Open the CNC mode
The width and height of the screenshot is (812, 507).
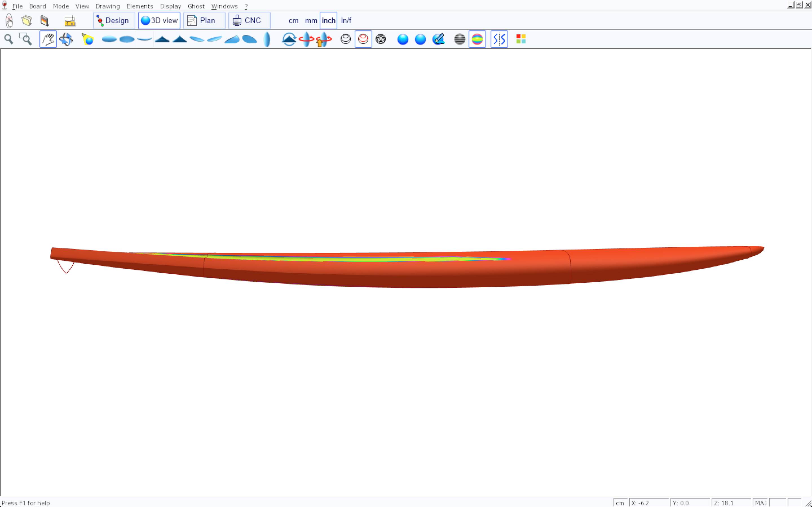pos(249,21)
